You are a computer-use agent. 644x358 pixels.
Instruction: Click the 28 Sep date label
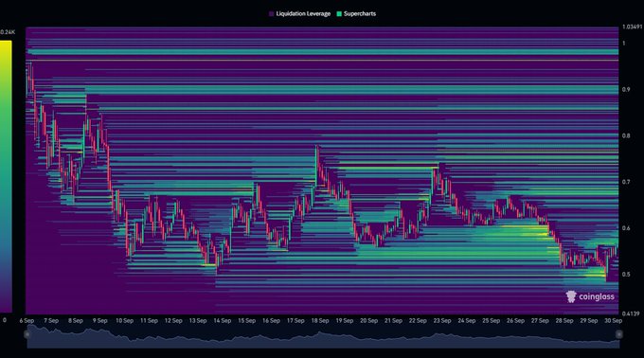pos(564,321)
